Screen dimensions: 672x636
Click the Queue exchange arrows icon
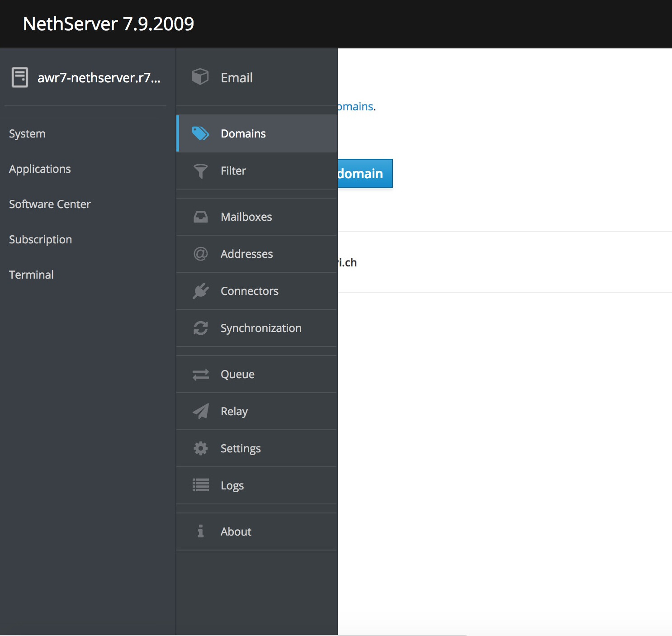[x=200, y=375]
